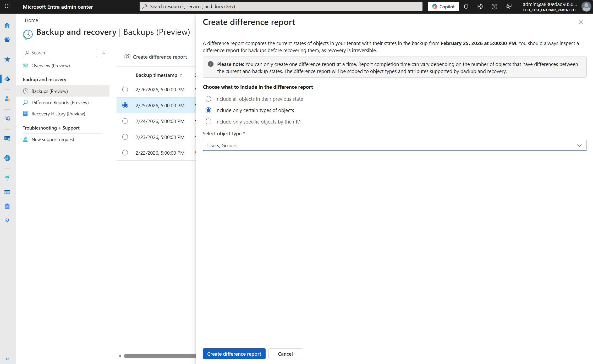Open the 'Users, Groups' object type dropdown

coord(580,145)
